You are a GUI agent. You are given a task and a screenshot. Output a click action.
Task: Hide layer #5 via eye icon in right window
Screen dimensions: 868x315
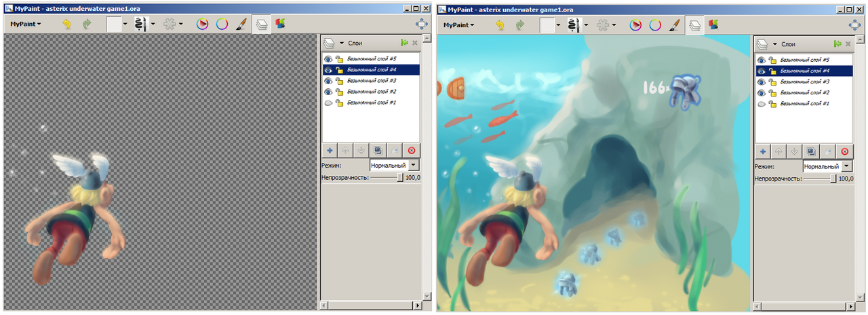pyautogui.click(x=762, y=59)
